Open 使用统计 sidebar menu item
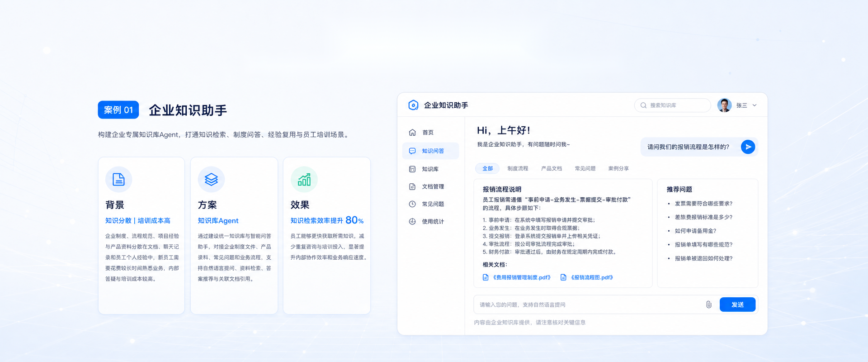This screenshot has width=868, height=362. [430, 222]
